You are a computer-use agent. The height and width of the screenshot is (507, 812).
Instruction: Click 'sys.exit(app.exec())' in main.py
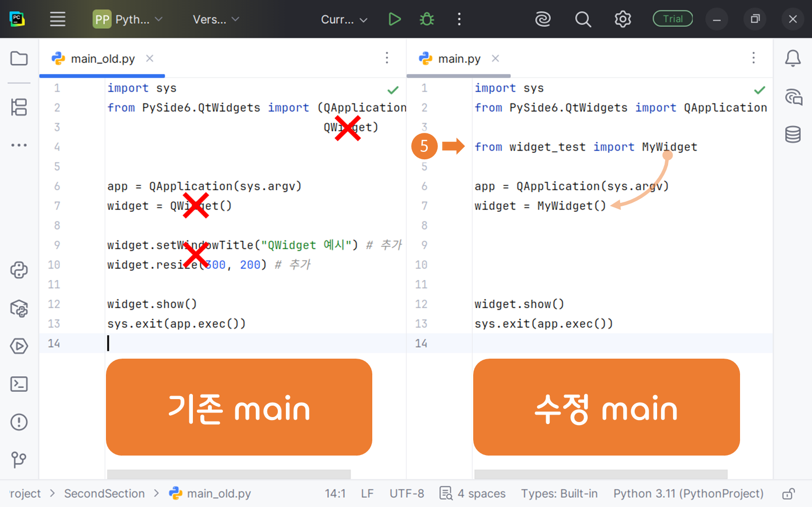tap(544, 324)
